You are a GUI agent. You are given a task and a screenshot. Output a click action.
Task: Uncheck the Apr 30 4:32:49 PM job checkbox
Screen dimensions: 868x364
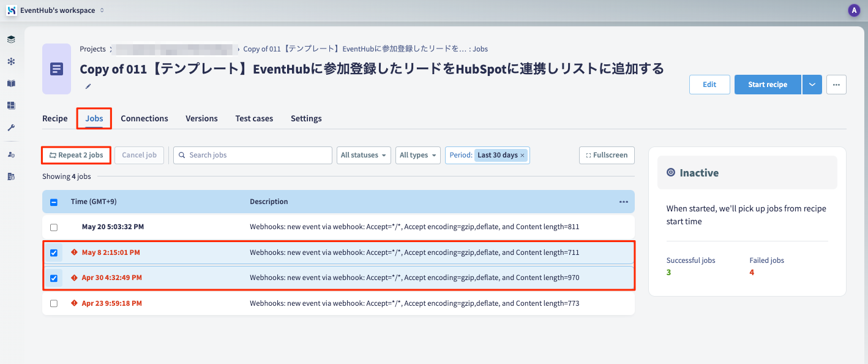pos(54,278)
